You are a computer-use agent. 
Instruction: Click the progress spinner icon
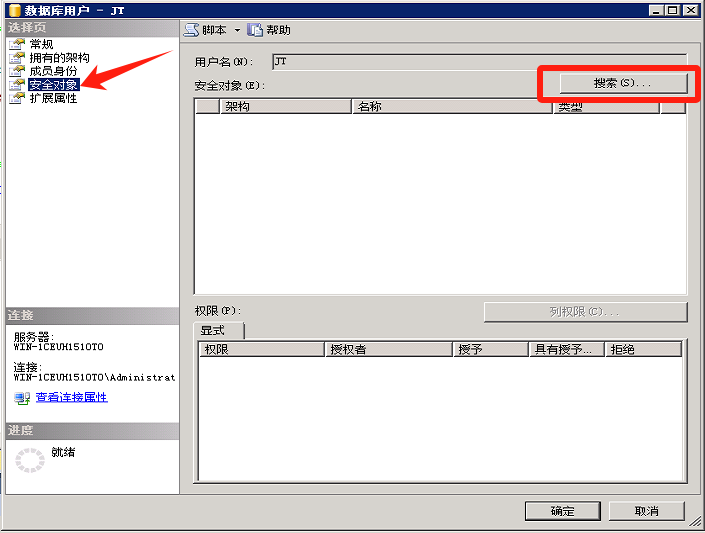pyautogui.click(x=30, y=460)
